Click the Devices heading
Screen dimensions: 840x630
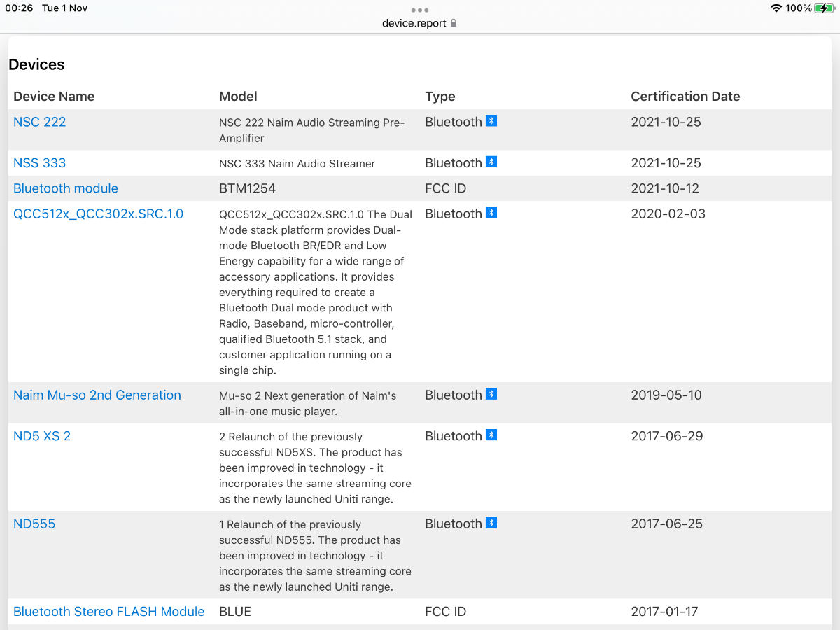click(x=36, y=64)
